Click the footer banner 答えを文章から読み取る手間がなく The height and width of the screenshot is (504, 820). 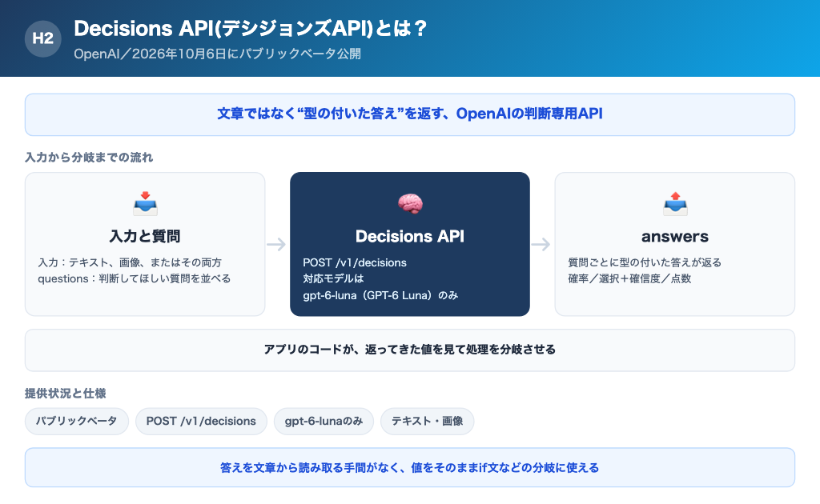click(x=410, y=467)
